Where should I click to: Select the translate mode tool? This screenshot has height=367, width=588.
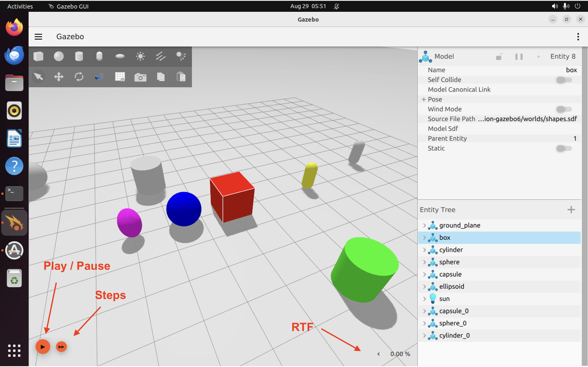point(59,77)
